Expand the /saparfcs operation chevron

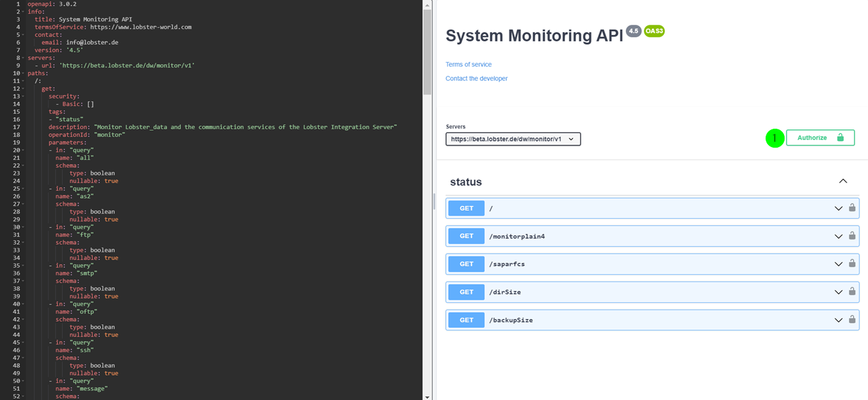(x=838, y=264)
